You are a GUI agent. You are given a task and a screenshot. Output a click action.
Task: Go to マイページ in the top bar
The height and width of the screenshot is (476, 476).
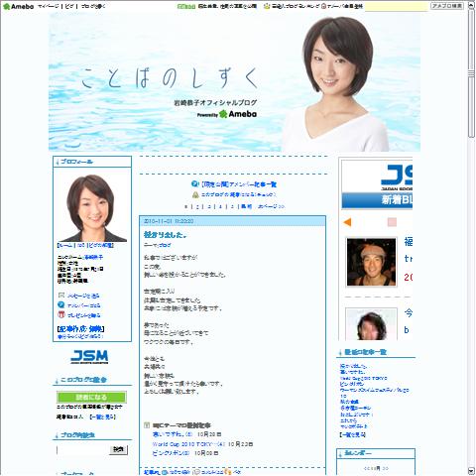point(49,6)
